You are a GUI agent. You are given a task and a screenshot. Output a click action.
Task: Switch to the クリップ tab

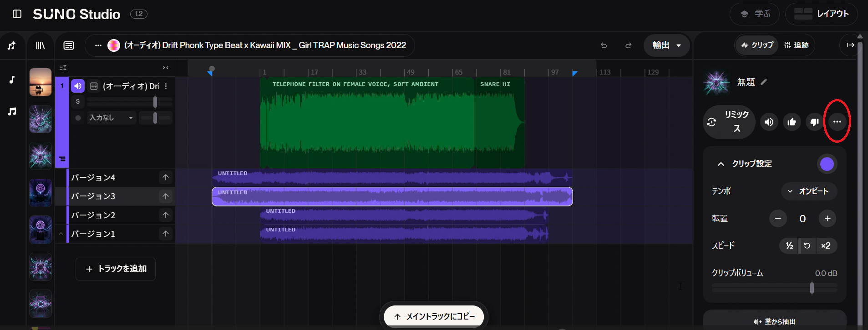(757, 45)
